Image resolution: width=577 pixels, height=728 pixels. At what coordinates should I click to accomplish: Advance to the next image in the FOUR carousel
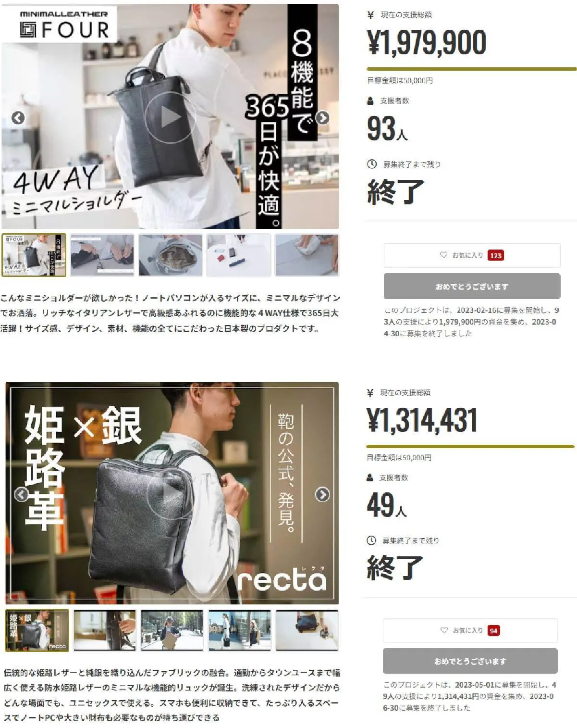click(322, 117)
